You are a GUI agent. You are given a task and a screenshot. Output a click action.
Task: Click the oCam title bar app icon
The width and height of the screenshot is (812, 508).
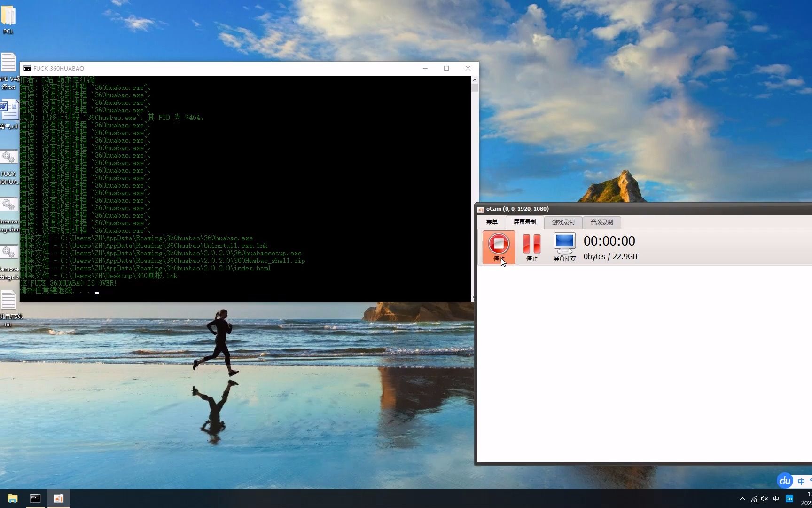pyautogui.click(x=481, y=209)
